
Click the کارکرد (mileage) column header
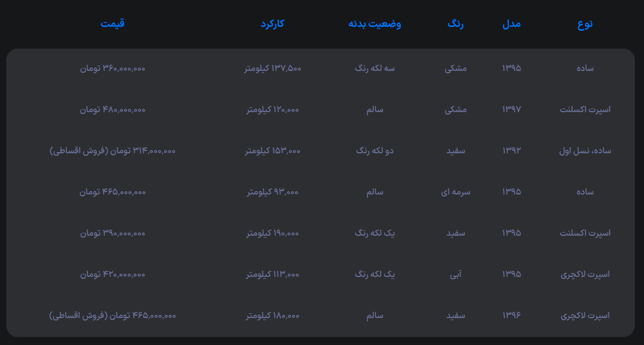coord(272,23)
